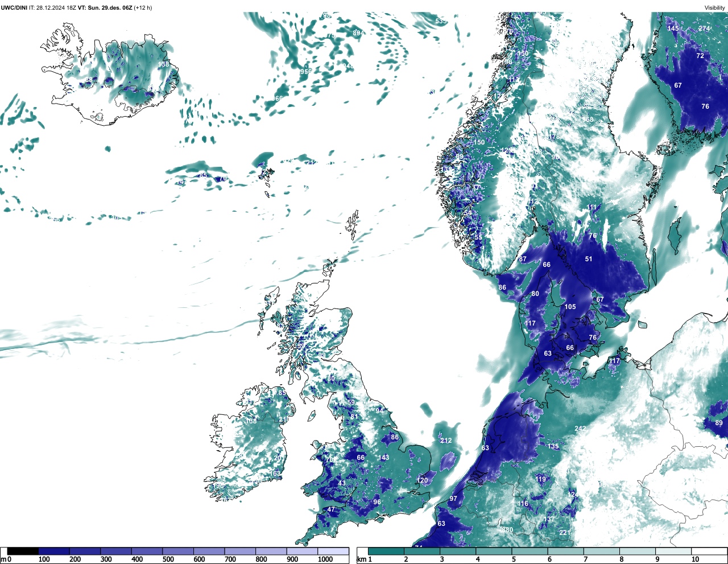Click the visibility value '274' at top right
Image resolution: width=728 pixels, height=564 pixels.
(x=704, y=28)
